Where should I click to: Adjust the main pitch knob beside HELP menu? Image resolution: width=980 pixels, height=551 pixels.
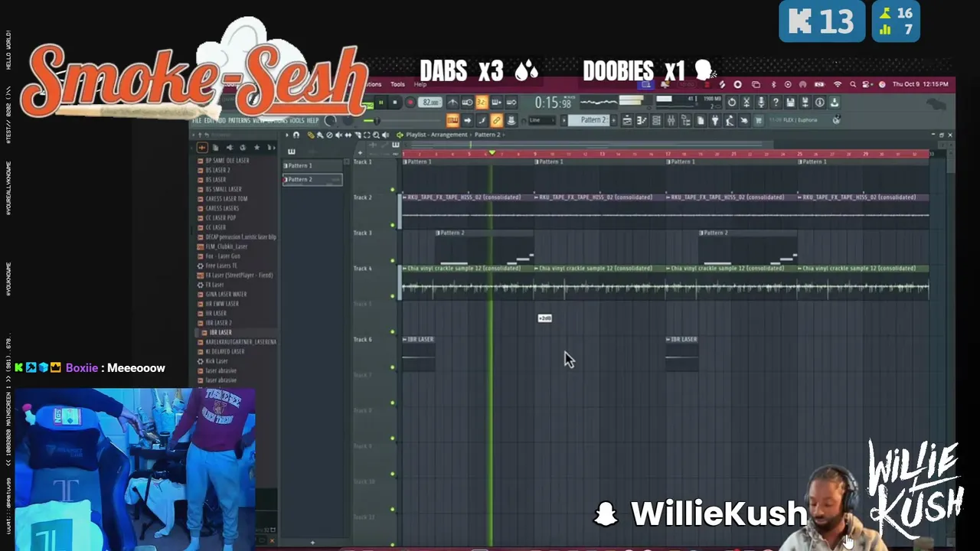click(x=331, y=120)
